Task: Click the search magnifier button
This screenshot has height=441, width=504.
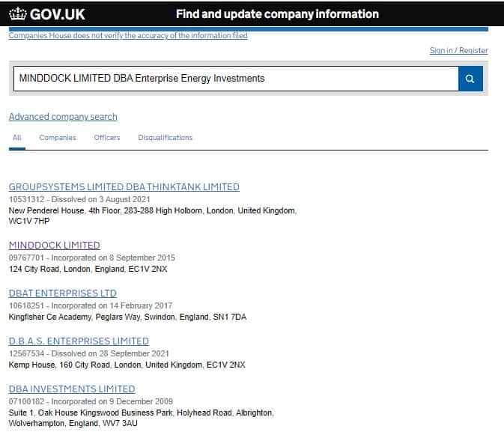Action: tap(470, 79)
